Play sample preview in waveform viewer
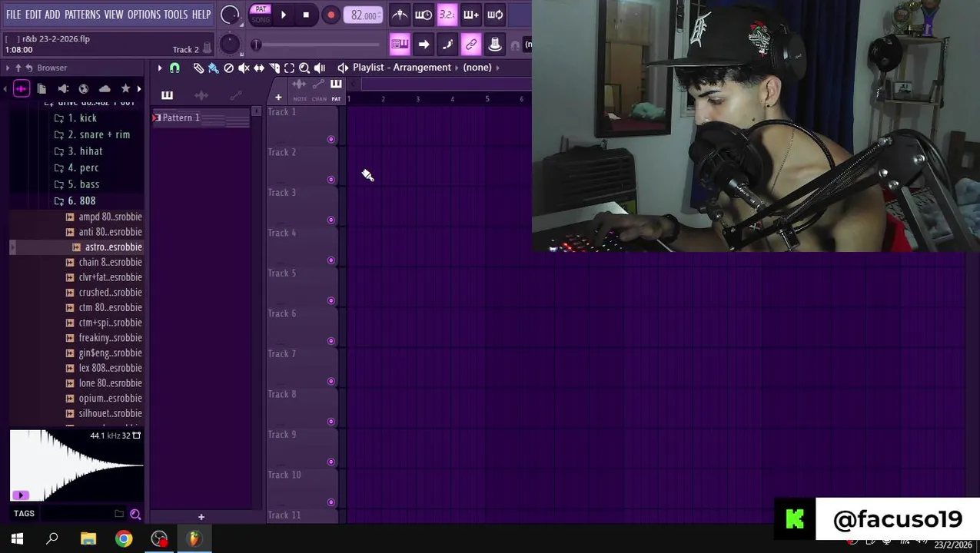980x553 pixels. pyautogui.click(x=21, y=495)
